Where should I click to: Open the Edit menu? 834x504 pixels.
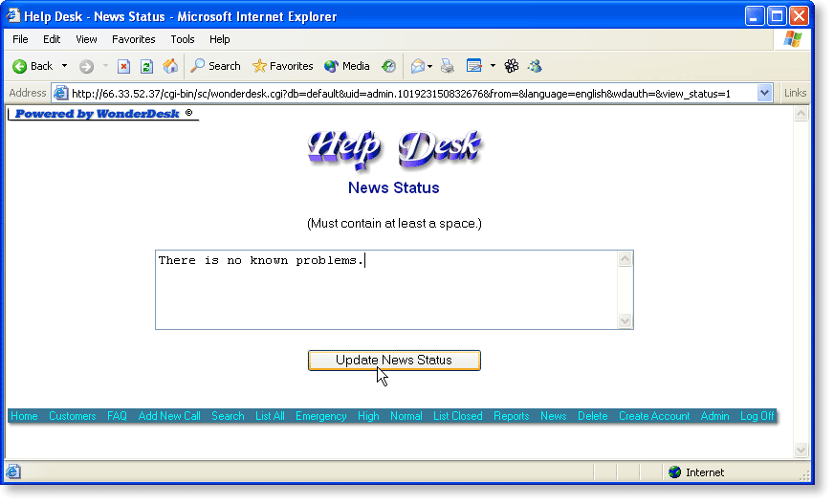(52, 39)
